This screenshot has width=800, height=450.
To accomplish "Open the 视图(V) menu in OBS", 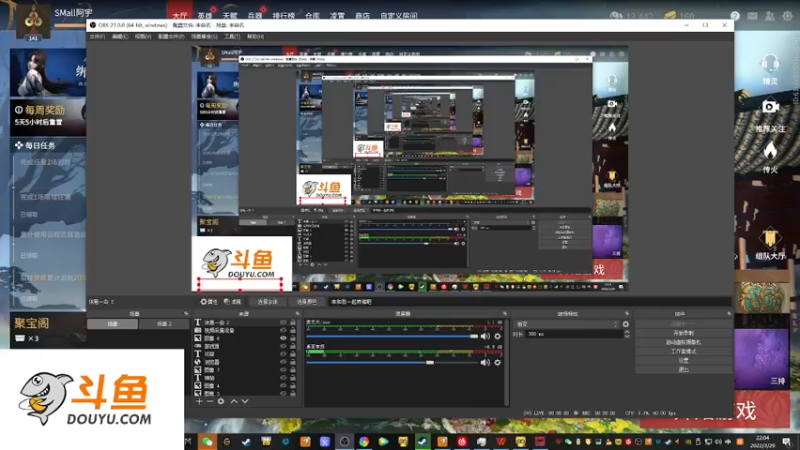I will 143,37.
